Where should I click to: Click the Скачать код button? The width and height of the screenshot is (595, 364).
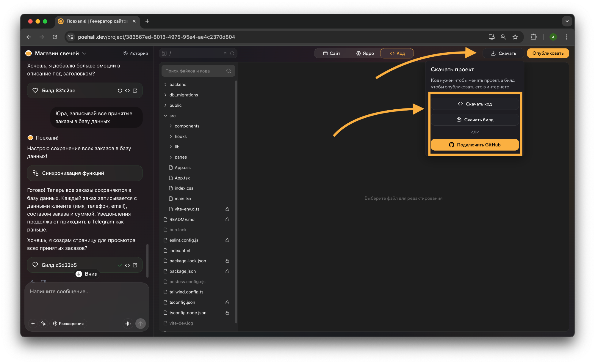[475, 104]
